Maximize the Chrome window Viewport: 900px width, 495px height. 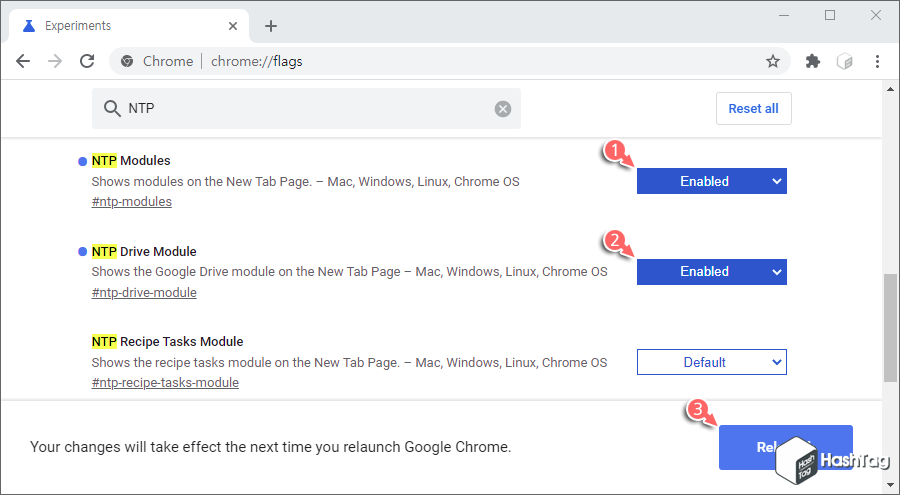click(x=830, y=16)
